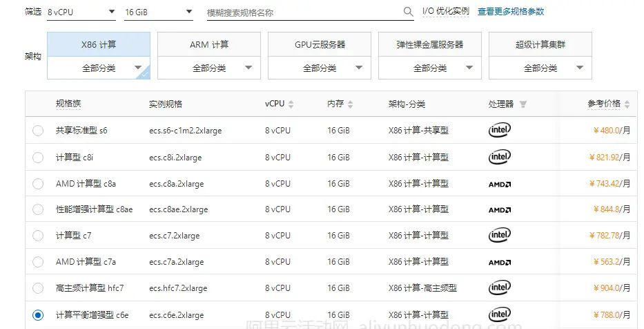Expand 全部分类 under GPU云服务器

point(320,68)
